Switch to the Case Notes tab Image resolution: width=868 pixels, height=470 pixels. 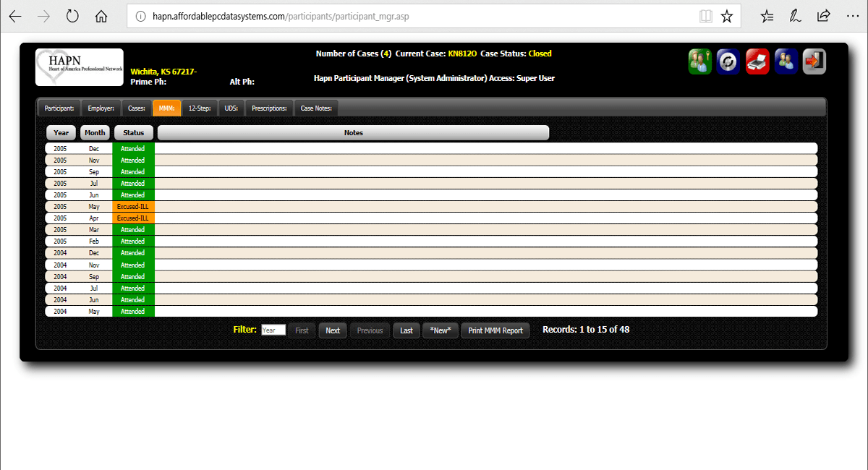(315, 107)
